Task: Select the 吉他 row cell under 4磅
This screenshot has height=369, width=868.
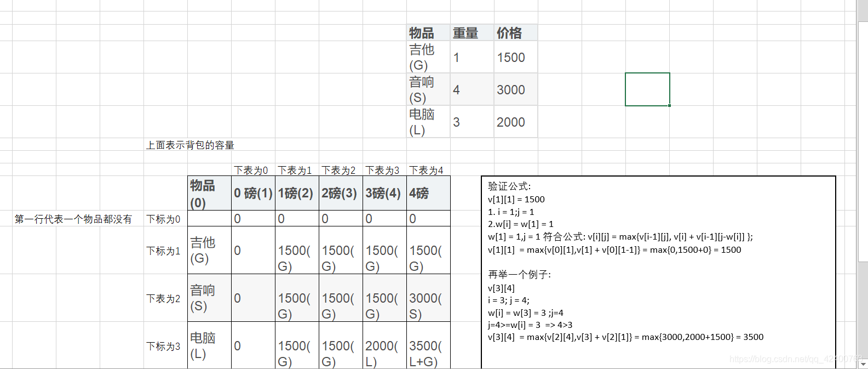Action: click(428, 251)
